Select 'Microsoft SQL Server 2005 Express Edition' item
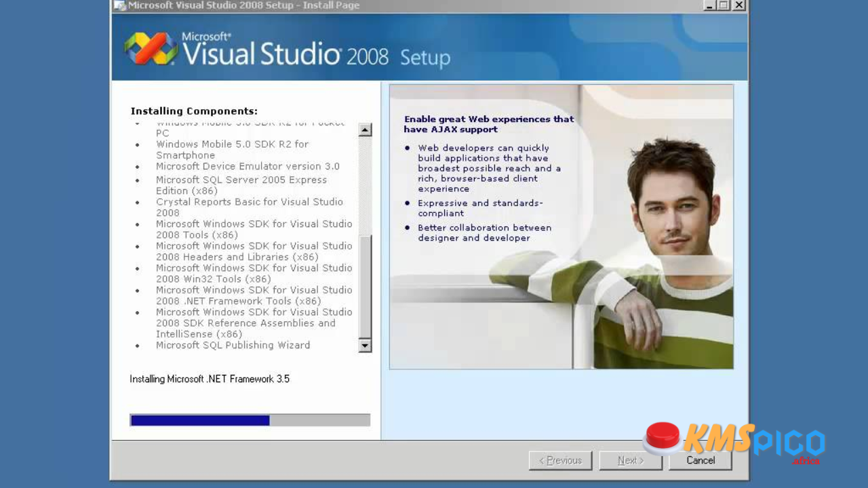 pos(241,185)
